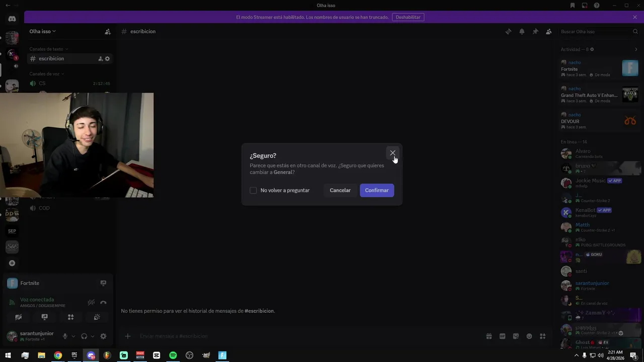Viewport: 644px width, 362px height.
Task: Disconnect from voice with hang-up icon
Action: pyautogui.click(x=103, y=302)
